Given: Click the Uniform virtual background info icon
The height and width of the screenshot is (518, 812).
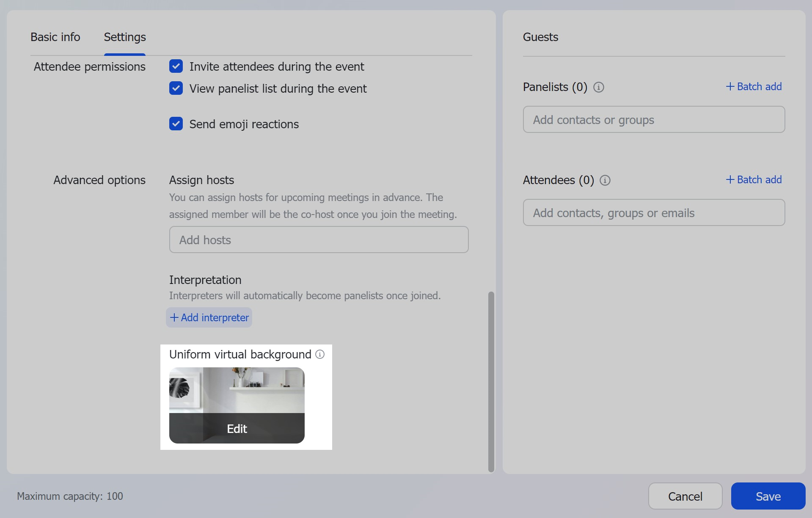Looking at the screenshot, I should coord(320,355).
